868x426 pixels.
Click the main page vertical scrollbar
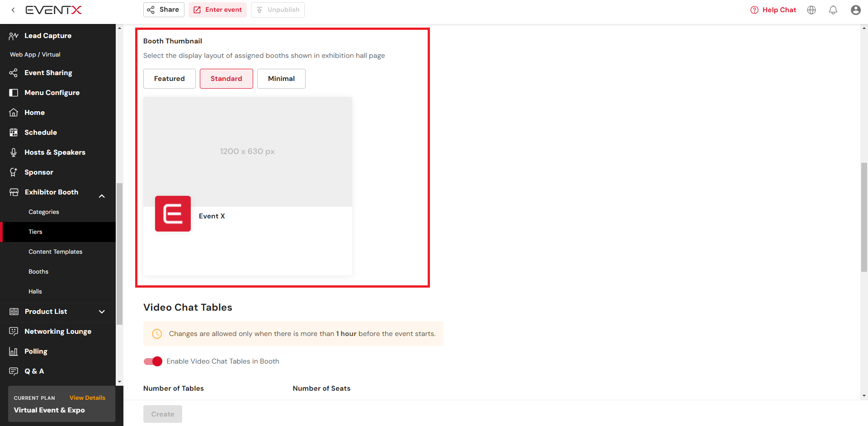(x=864, y=217)
